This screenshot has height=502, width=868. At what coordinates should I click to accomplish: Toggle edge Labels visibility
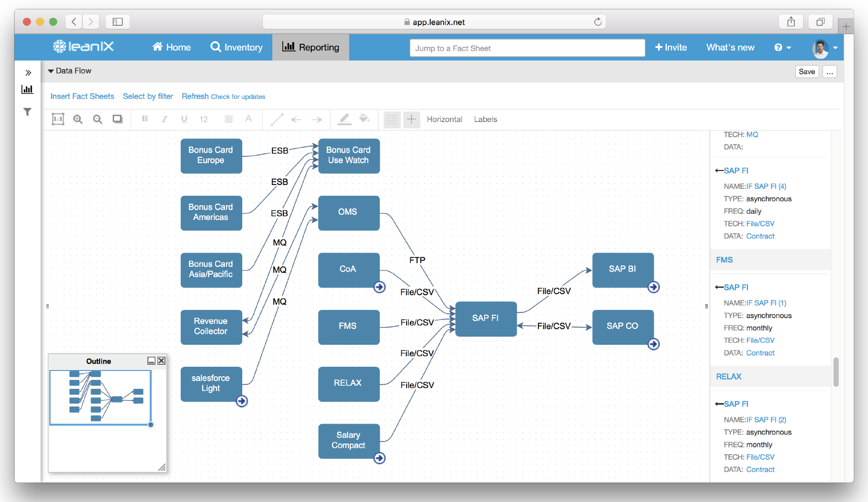(485, 119)
